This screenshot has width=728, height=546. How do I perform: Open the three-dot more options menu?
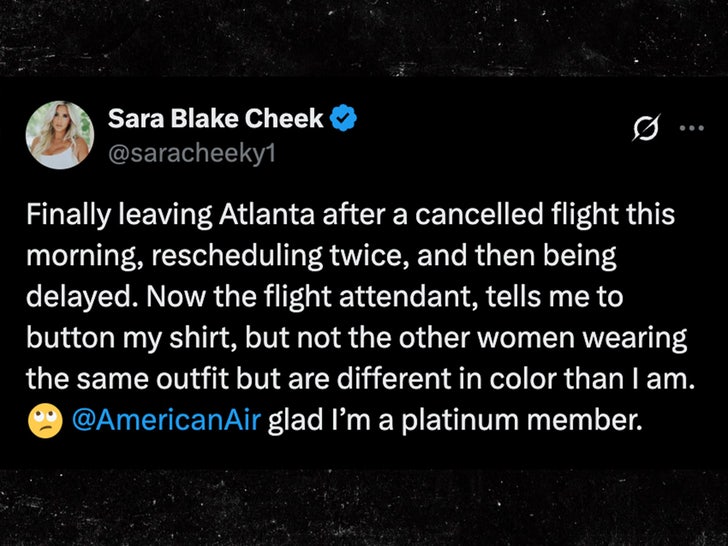691,128
